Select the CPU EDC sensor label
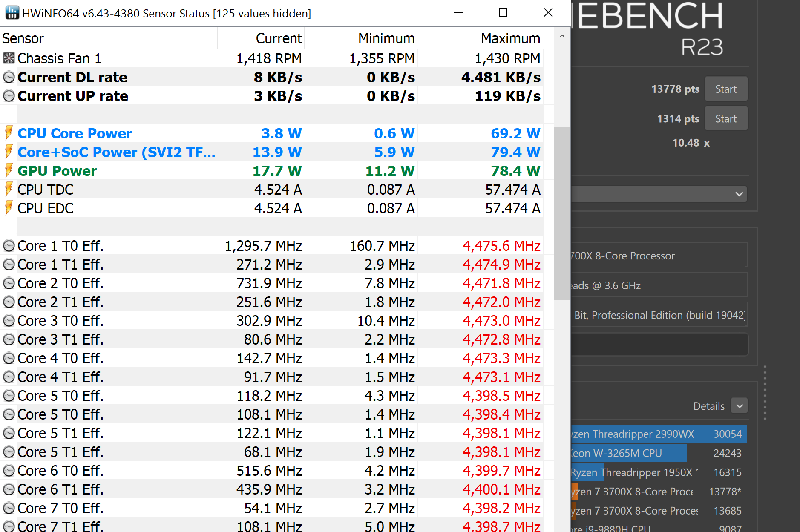This screenshot has height=532, width=800. tap(46, 208)
